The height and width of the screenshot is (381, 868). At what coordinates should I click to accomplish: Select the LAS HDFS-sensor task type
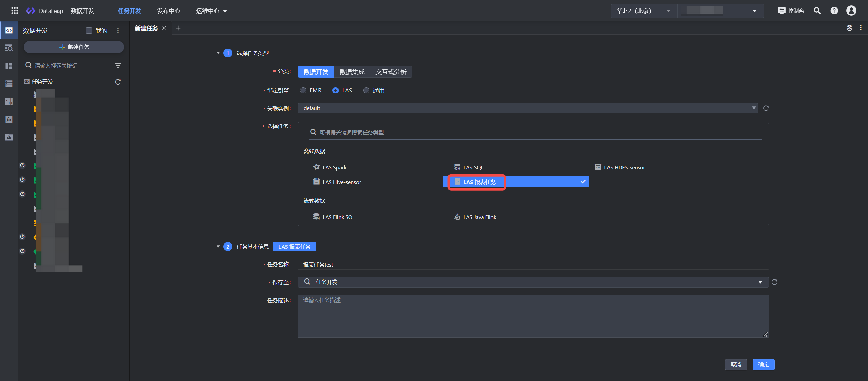pyautogui.click(x=620, y=167)
